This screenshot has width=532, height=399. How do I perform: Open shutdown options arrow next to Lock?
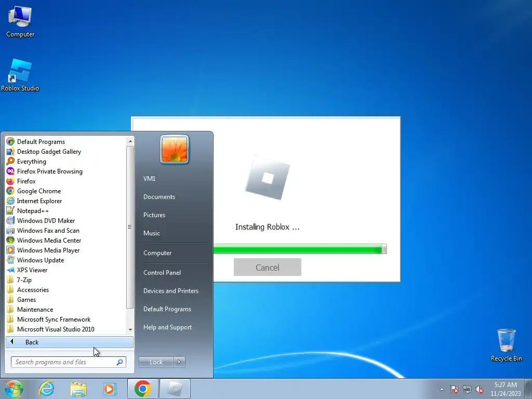[x=179, y=362]
